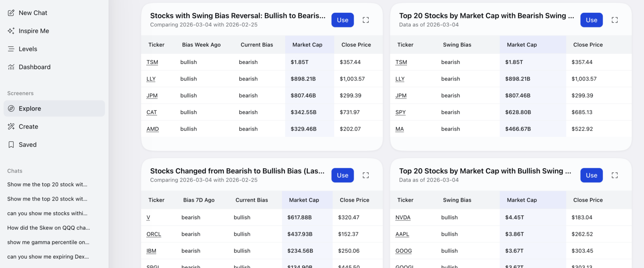Click the Explore compass icon
The height and width of the screenshot is (268, 644).
[x=11, y=109]
